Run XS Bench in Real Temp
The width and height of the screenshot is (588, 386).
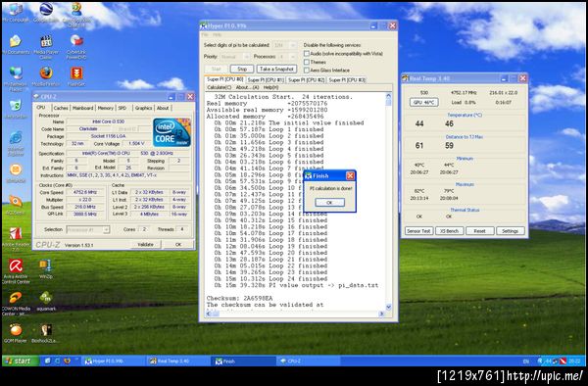click(449, 231)
